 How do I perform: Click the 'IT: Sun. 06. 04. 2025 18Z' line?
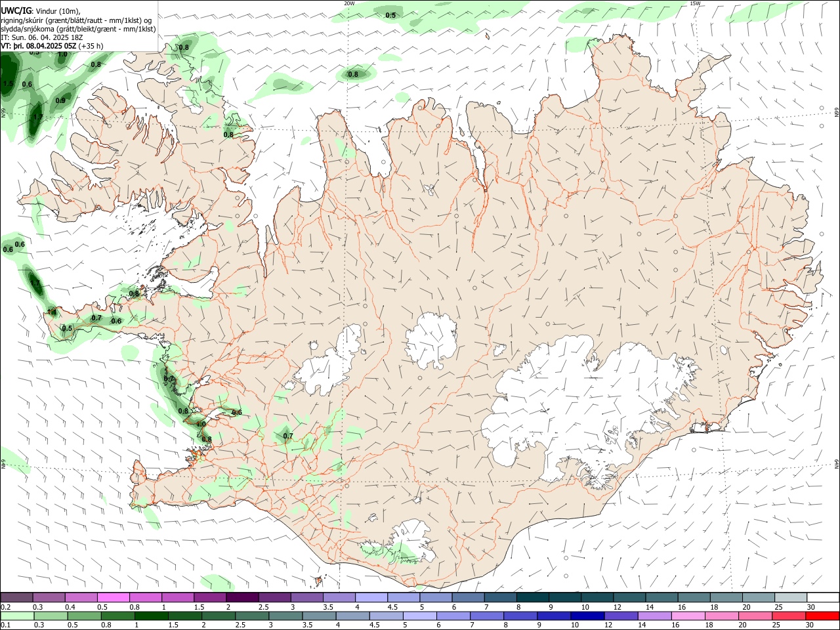coord(42,37)
